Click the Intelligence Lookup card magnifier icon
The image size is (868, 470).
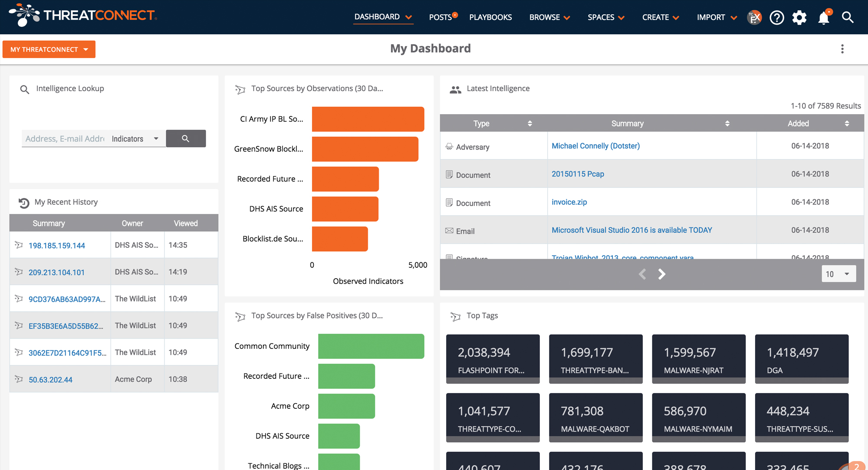pyautogui.click(x=25, y=89)
